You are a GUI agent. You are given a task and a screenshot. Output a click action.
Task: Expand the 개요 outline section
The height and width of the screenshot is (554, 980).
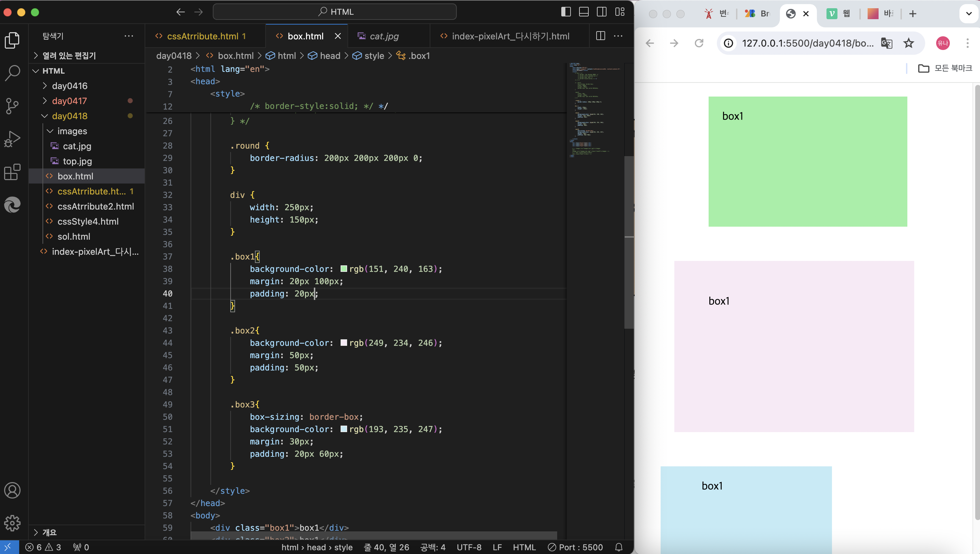pyautogui.click(x=49, y=532)
